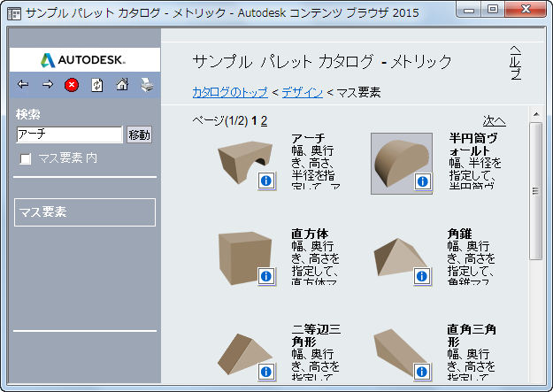The height and width of the screenshot is (392, 553).
Task: Go forward with the right arrow icon
Action: pyautogui.click(x=48, y=85)
